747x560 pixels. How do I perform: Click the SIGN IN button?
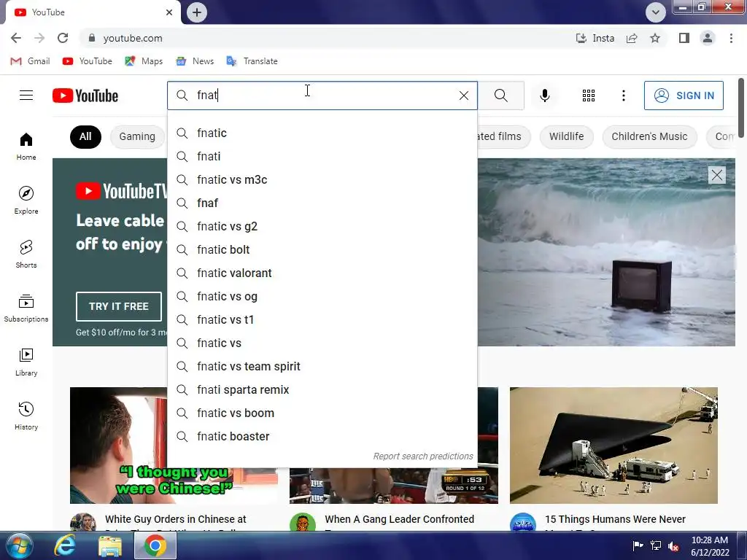tap(684, 96)
